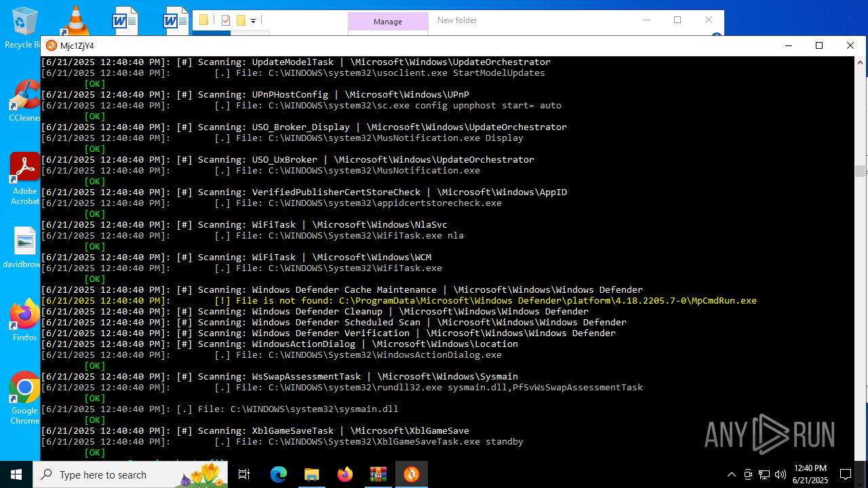
Task: Close the New folder Explorer window
Action: [709, 20]
